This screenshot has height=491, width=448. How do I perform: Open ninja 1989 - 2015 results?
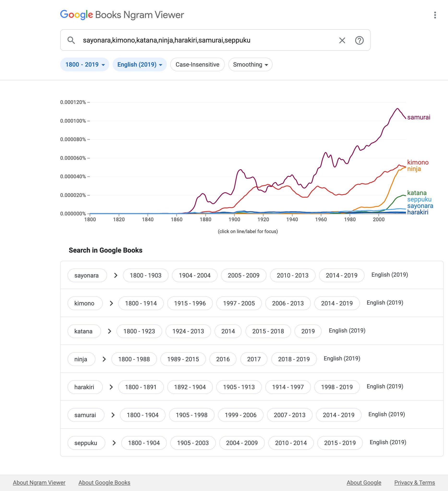pos(183,359)
